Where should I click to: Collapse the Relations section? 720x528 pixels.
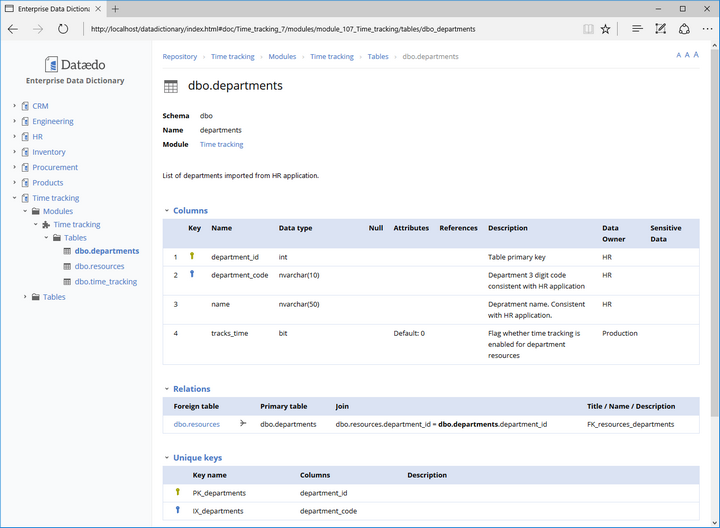point(167,389)
